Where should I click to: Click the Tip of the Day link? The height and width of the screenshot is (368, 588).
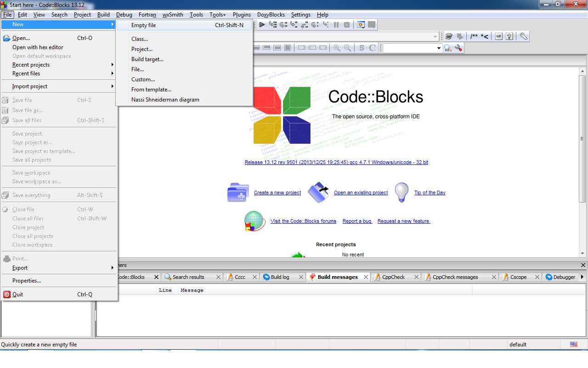(x=430, y=192)
